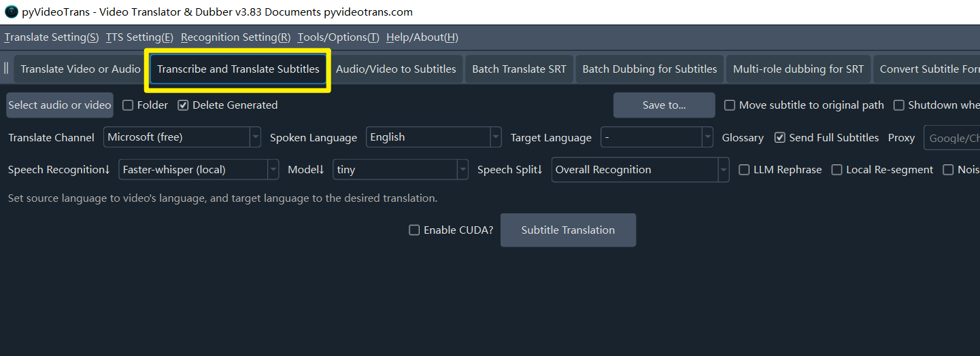The height and width of the screenshot is (356, 980).
Task: Uncheck the Delete Generated checkbox
Action: click(183, 105)
